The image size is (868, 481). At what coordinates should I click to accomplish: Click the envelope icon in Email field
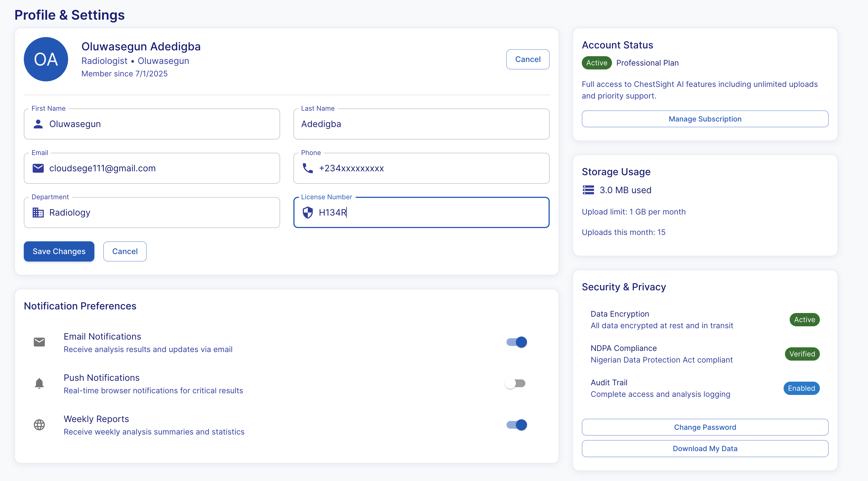[x=38, y=168]
